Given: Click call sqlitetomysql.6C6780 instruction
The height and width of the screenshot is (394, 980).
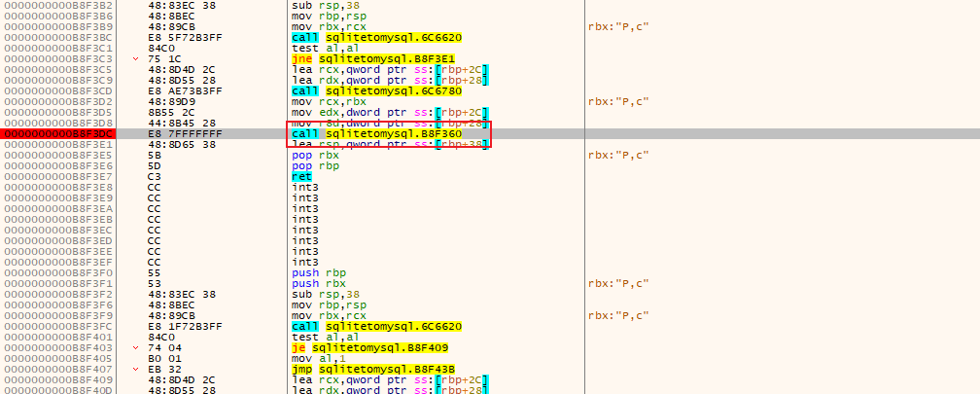Looking at the screenshot, I should (x=377, y=90).
